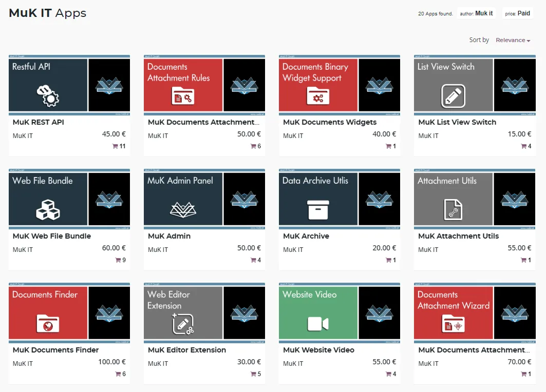
Task: Click the 20 Apps found text
Action: (435, 13)
